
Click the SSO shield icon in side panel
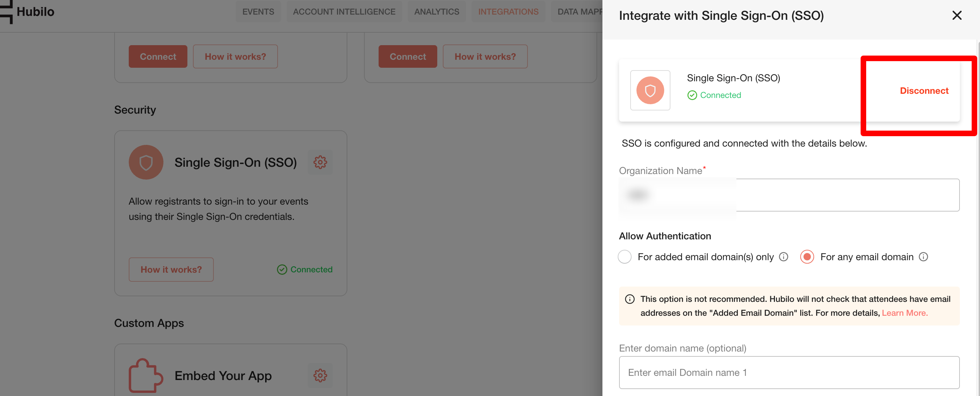pyautogui.click(x=650, y=91)
